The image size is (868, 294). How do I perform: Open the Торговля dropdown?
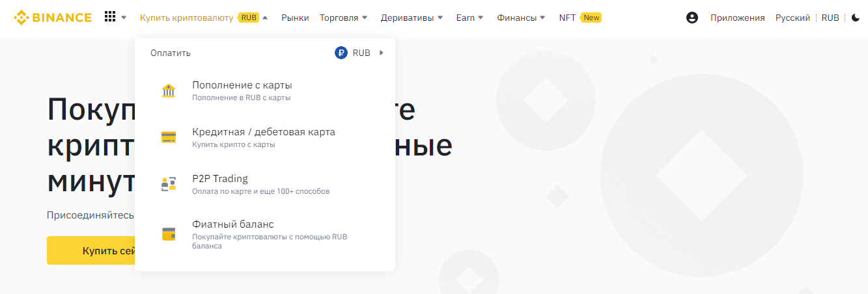344,18
